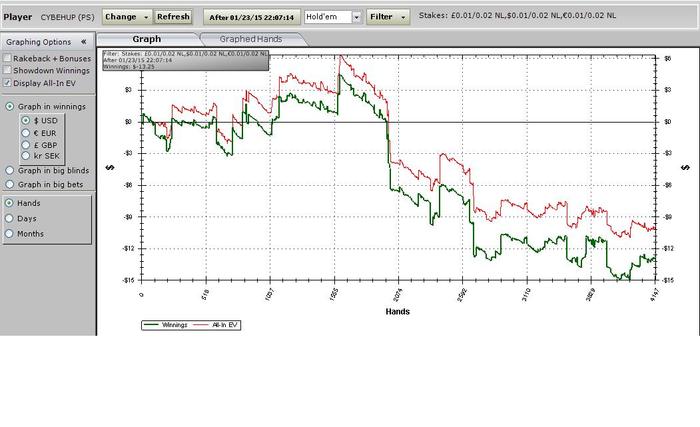The width and height of the screenshot is (700, 427).
Task: Click the Graphing Options header
Action: (47, 42)
